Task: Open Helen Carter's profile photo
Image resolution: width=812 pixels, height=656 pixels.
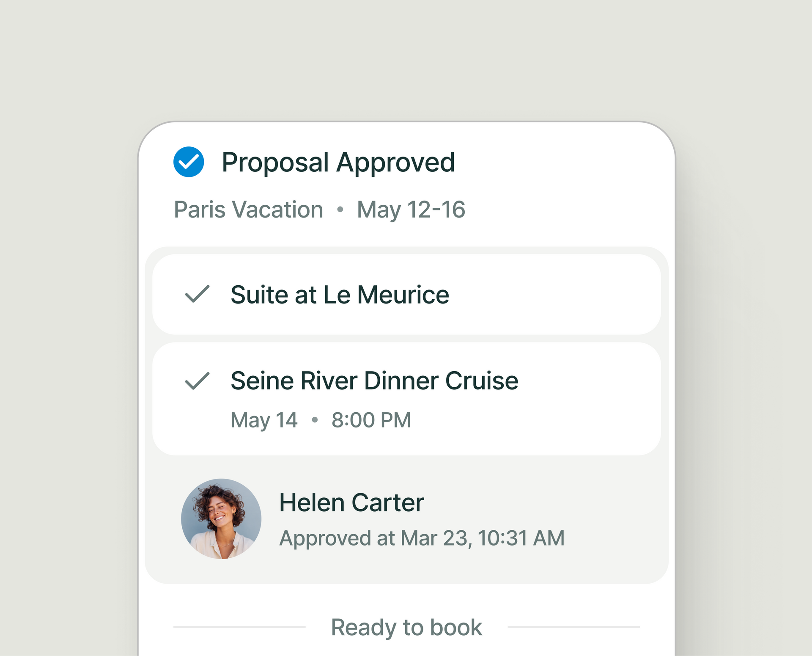Action: [221, 518]
